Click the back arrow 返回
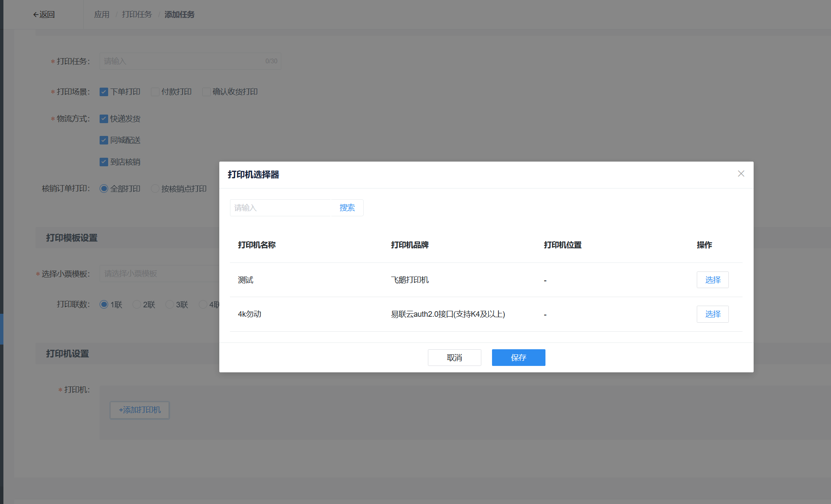 click(44, 15)
